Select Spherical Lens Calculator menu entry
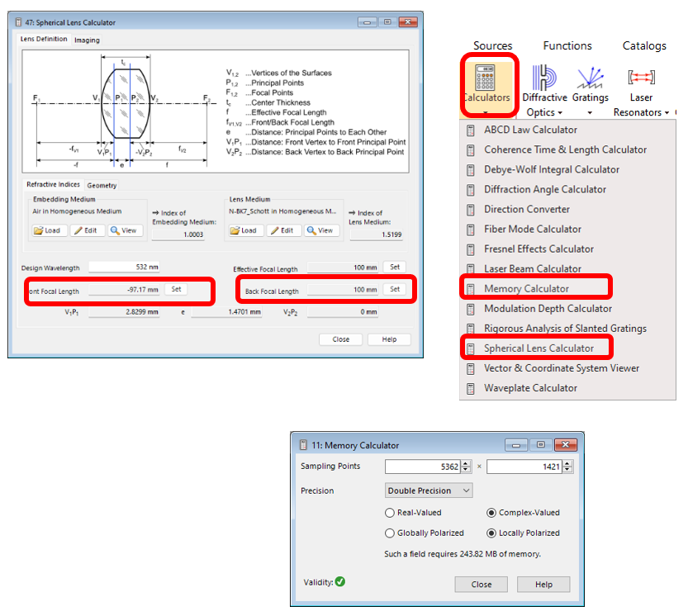Image resolution: width=688 pixels, height=616 pixels. pos(539,348)
